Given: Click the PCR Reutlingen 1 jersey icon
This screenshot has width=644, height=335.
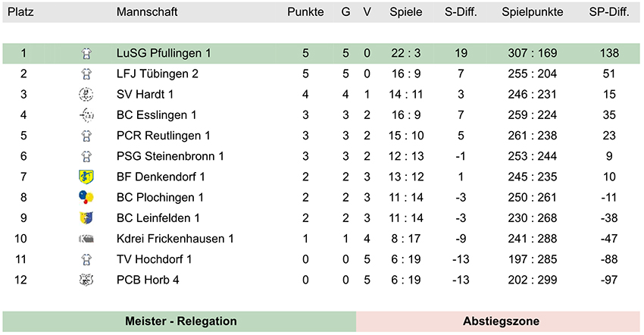Looking at the screenshot, I should point(86,136).
